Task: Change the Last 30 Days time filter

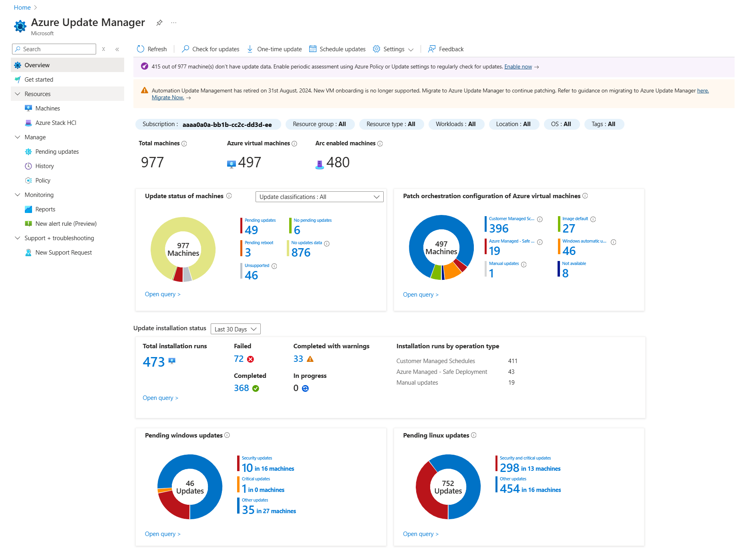Action: pos(235,329)
